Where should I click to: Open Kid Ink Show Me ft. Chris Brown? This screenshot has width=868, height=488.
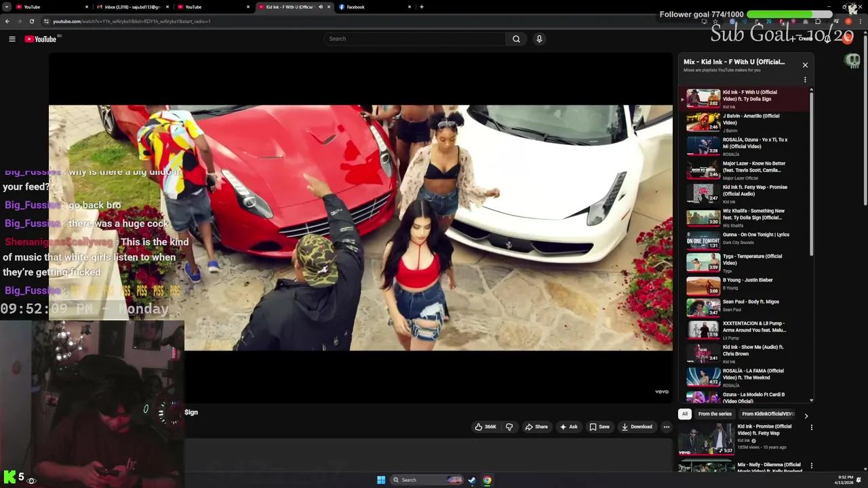click(x=745, y=354)
